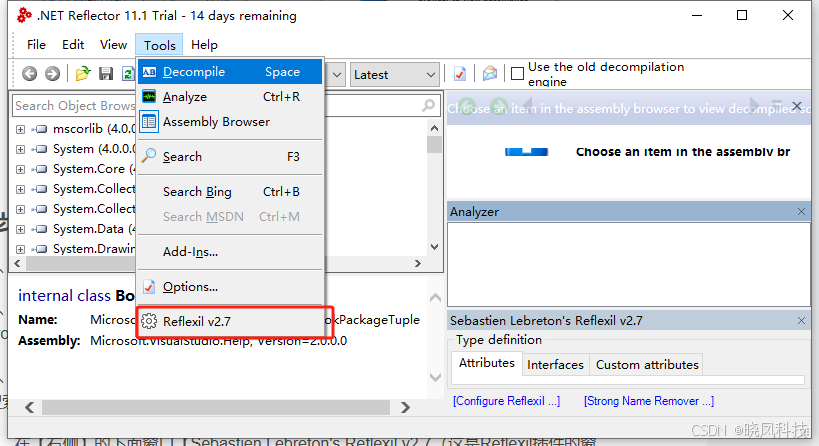The image size is (819, 446).
Task: Expand the System.Drawing assembly node
Action: [20, 249]
